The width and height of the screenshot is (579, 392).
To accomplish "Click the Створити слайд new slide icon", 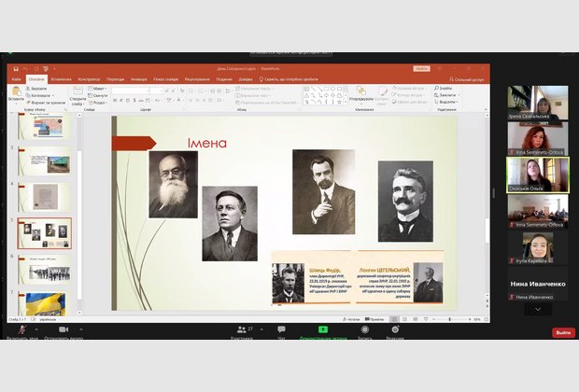I will pos(77,91).
